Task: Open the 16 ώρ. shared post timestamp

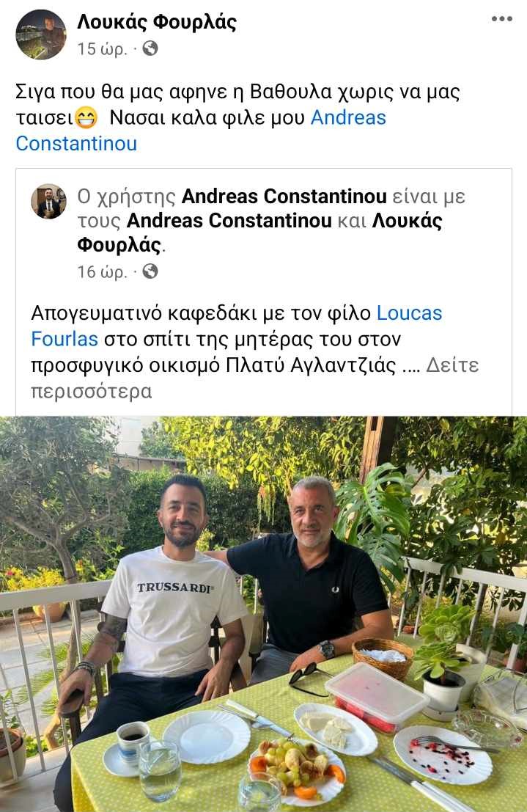Action: [x=102, y=271]
